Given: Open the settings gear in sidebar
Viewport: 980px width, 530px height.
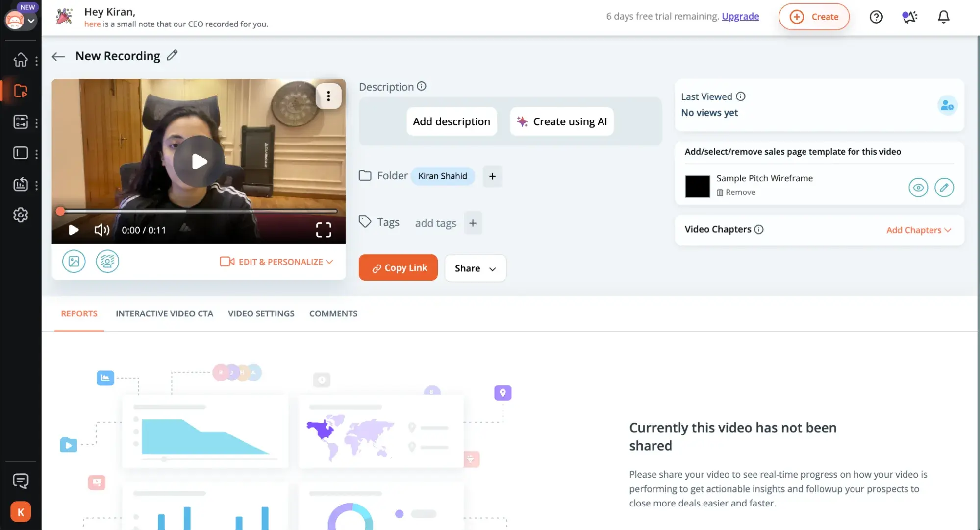Looking at the screenshot, I should click(21, 215).
